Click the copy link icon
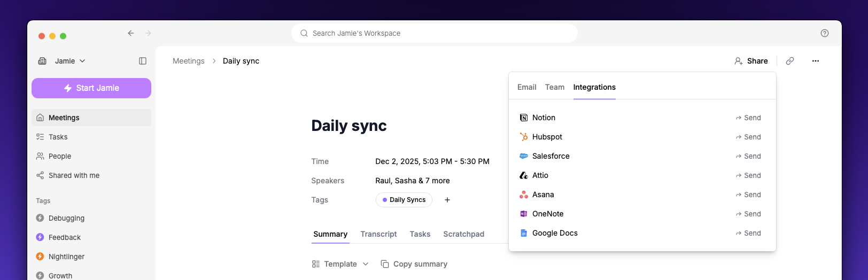This screenshot has width=868, height=280. pyautogui.click(x=790, y=61)
